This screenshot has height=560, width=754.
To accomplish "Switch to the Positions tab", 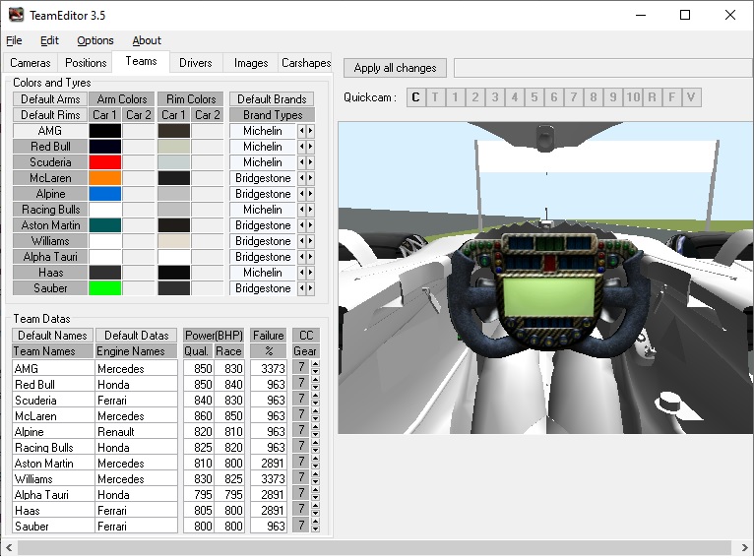I will (86, 63).
